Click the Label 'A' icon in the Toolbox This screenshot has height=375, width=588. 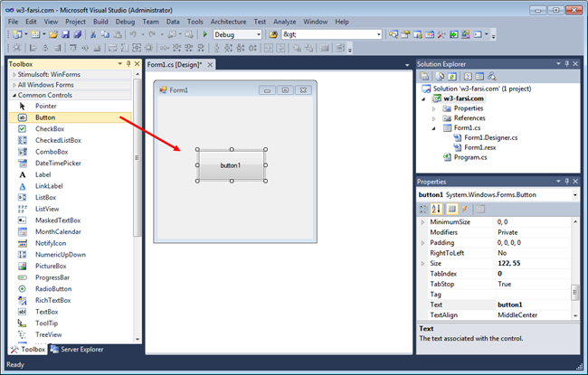pos(22,174)
